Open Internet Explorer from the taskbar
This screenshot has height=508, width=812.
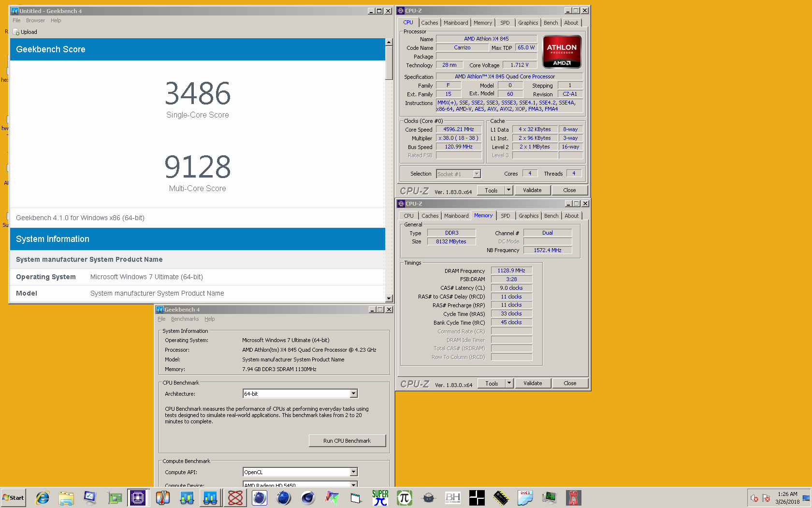coord(43,497)
